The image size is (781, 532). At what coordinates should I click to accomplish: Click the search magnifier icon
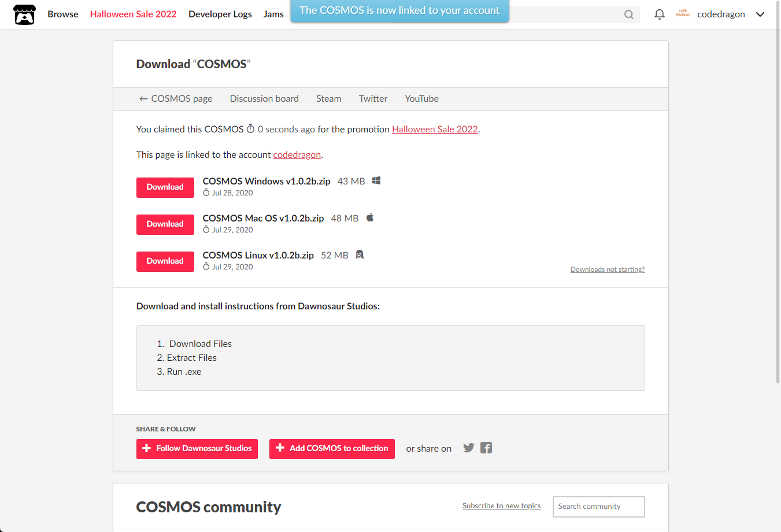tap(629, 14)
